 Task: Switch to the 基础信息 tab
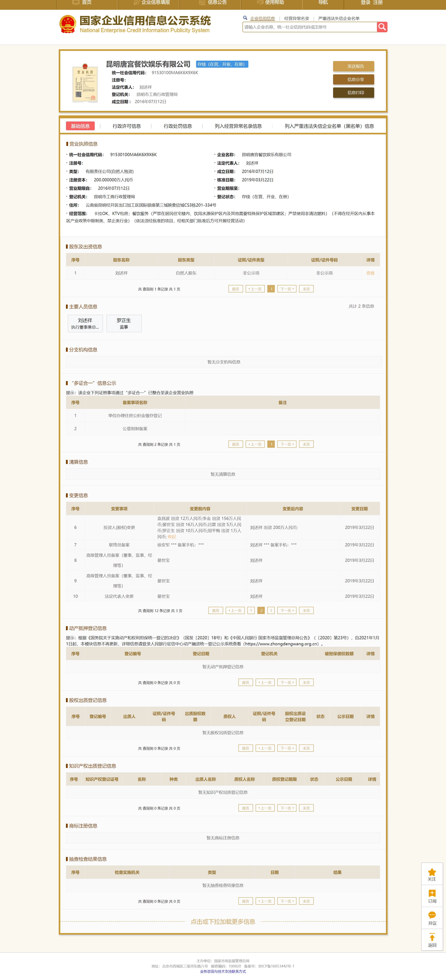click(80, 126)
